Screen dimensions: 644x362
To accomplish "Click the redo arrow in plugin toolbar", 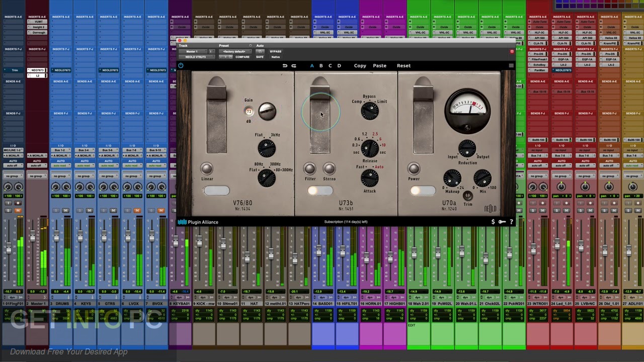I will [294, 65].
